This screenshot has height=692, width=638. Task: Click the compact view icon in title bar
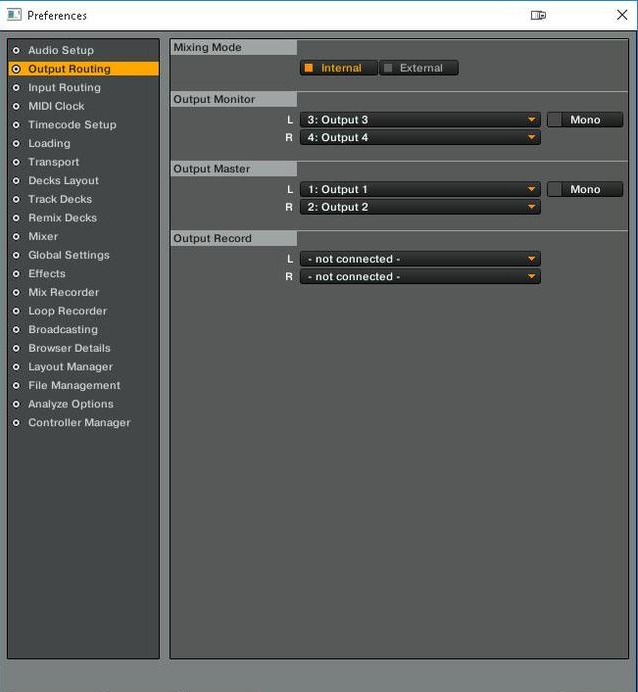point(539,15)
